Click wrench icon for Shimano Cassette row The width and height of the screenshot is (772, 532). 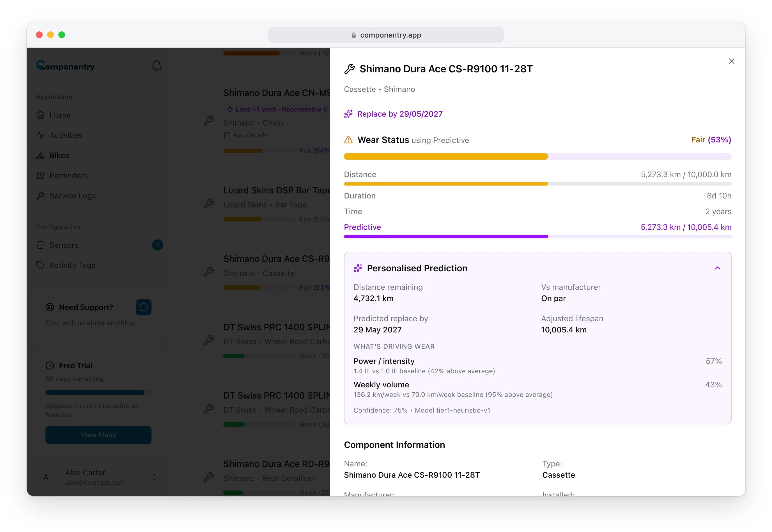pyautogui.click(x=209, y=272)
